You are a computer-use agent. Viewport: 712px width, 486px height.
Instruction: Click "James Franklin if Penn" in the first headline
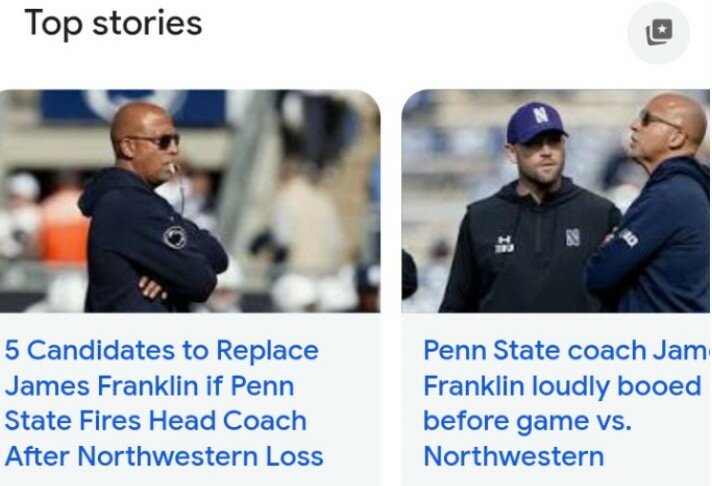pos(149,386)
